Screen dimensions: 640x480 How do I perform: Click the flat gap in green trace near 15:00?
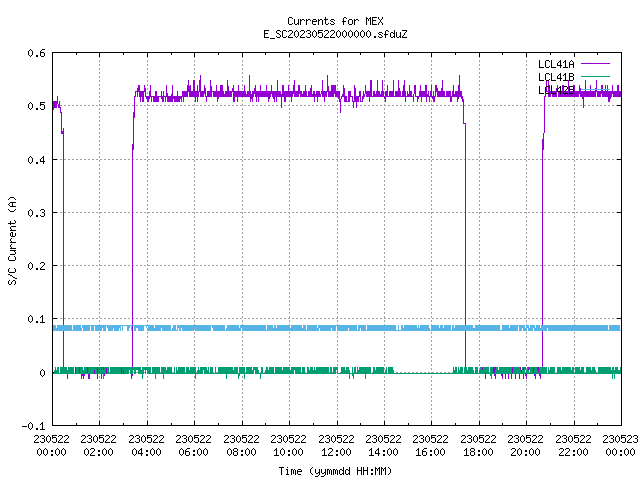click(x=423, y=372)
